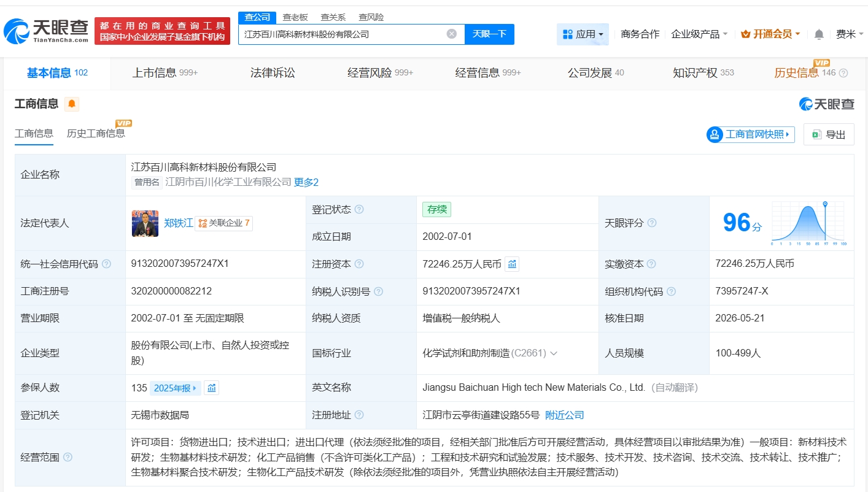Viewport: 868px width, 492px height.
Task: Expand former names with 更多2
Action: click(306, 182)
